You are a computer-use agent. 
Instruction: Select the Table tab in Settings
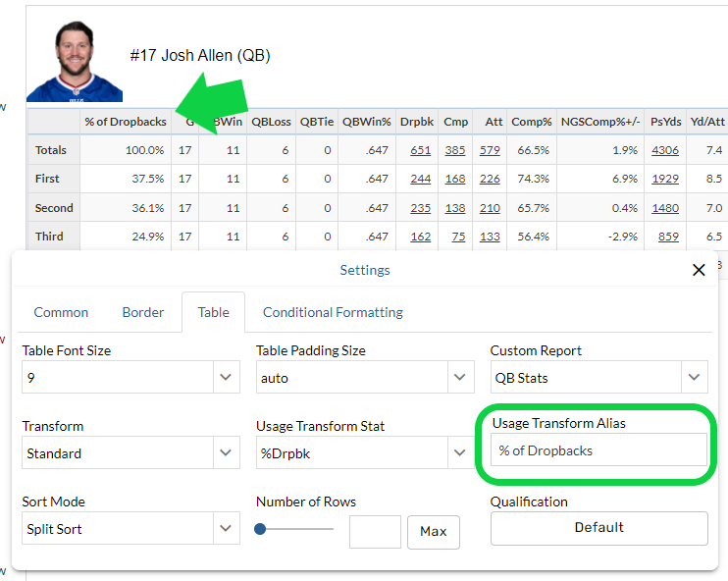point(213,312)
